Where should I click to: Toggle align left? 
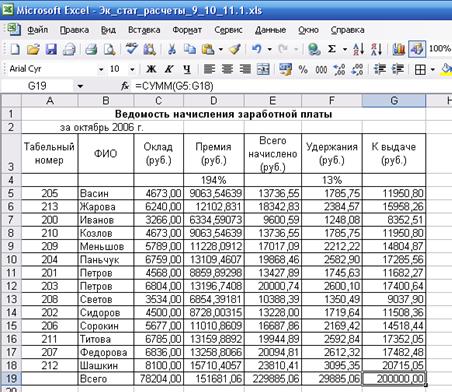pyautogui.click(x=209, y=69)
